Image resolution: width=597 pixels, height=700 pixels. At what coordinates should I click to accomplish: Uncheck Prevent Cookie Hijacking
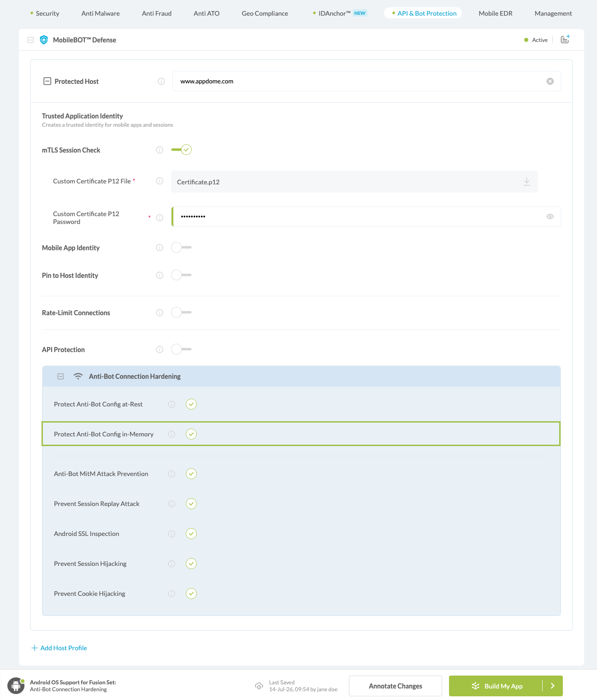(191, 594)
